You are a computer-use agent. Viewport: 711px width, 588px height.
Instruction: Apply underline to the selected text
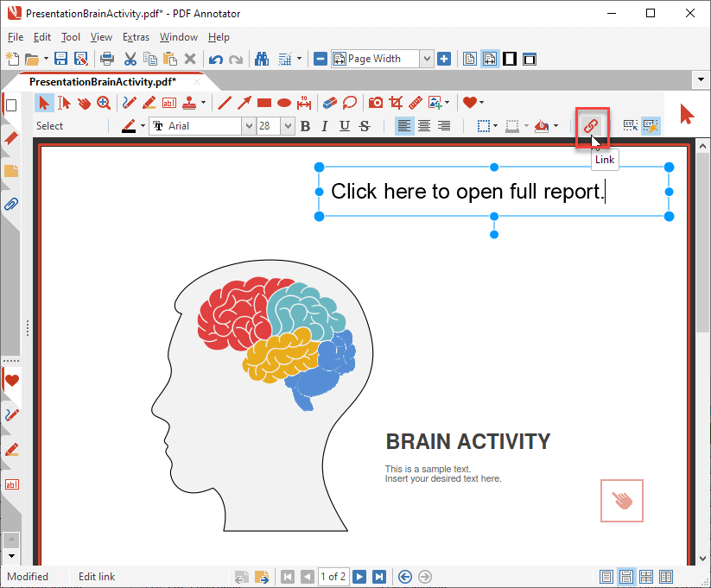343,126
